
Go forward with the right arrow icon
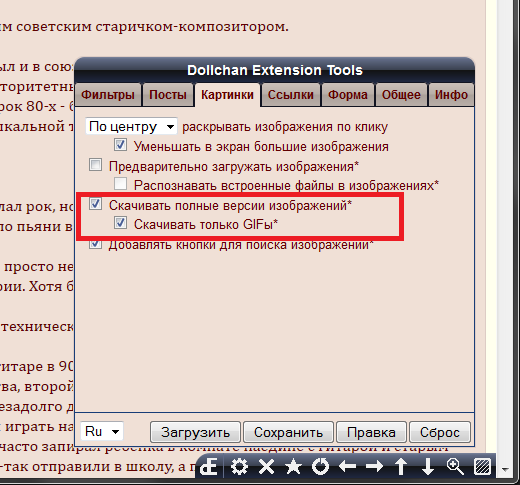[374, 466]
